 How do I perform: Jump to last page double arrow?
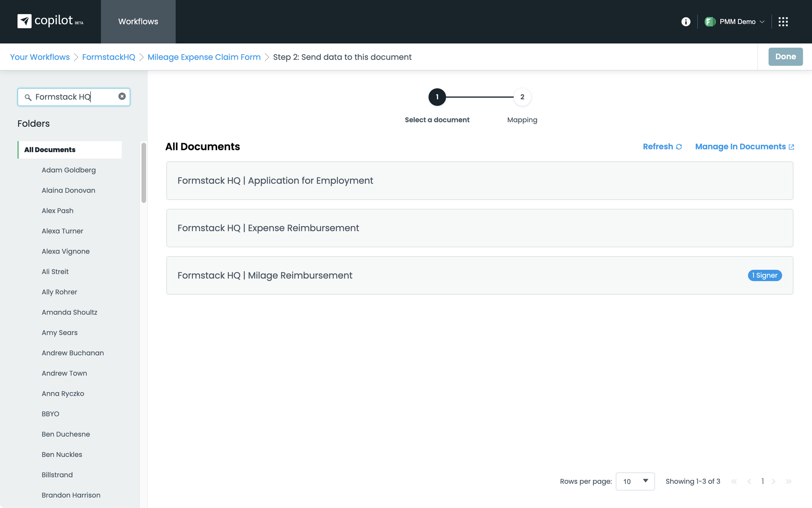788,481
